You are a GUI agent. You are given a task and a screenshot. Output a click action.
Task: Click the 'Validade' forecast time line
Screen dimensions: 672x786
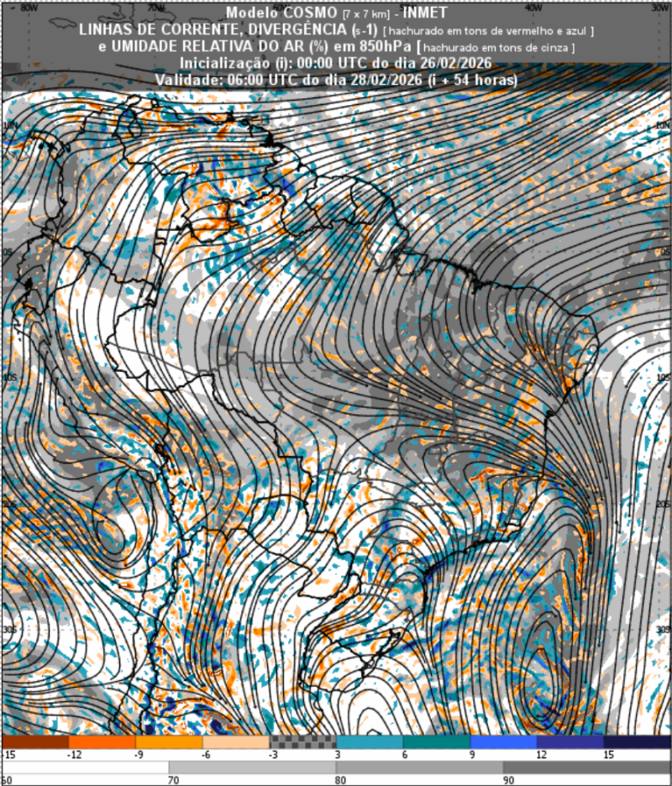click(335, 80)
